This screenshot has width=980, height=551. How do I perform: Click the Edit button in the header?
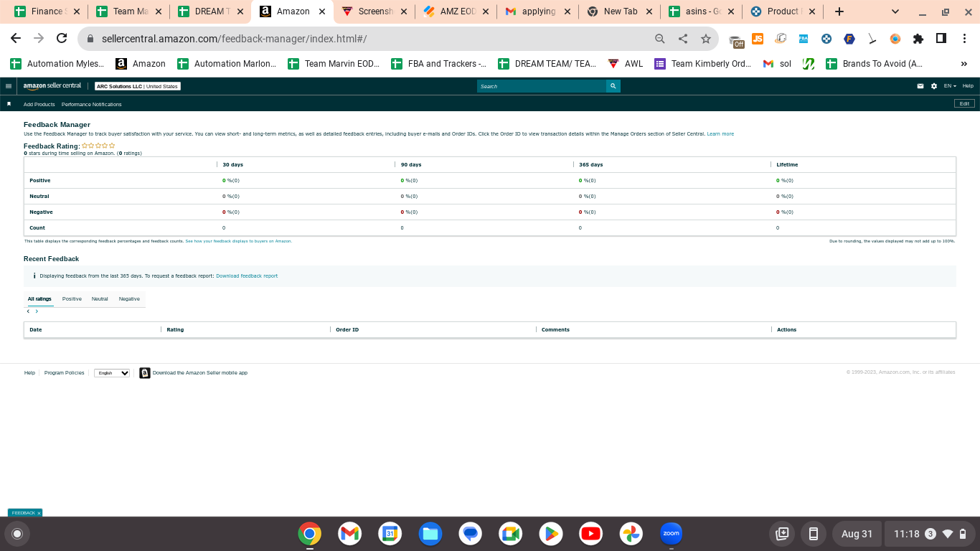(964, 104)
